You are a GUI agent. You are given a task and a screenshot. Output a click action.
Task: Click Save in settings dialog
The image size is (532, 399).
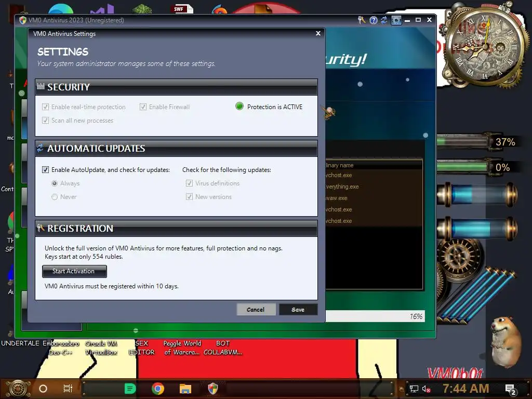298,310
